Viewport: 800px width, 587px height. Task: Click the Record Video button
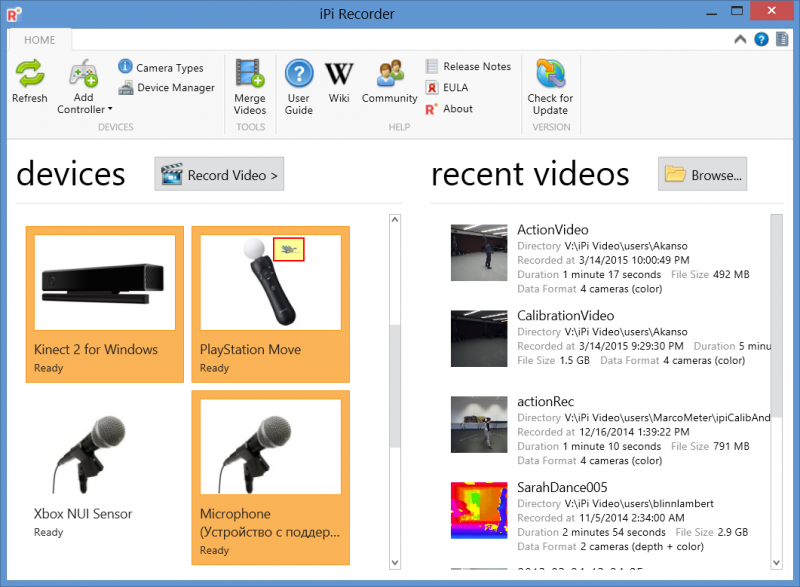219,174
